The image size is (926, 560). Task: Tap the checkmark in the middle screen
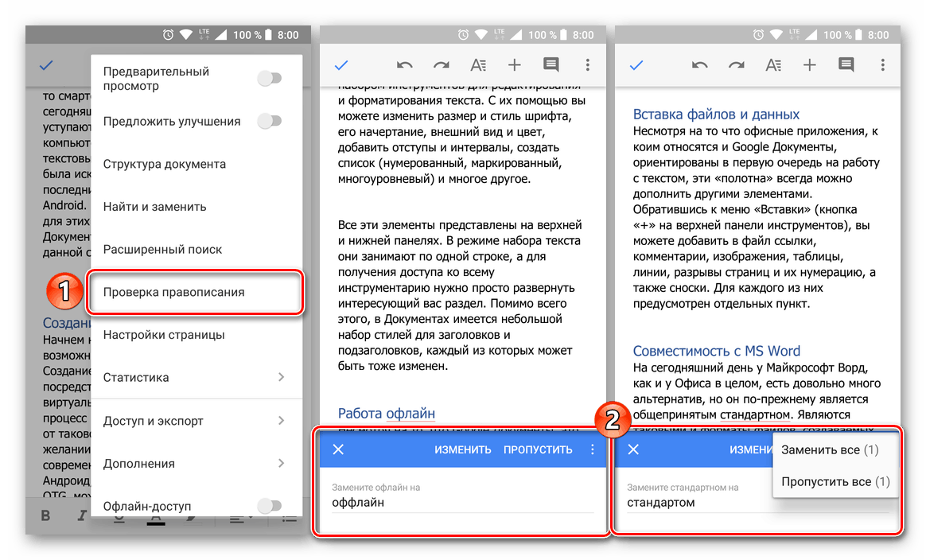pyautogui.click(x=341, y=65)
